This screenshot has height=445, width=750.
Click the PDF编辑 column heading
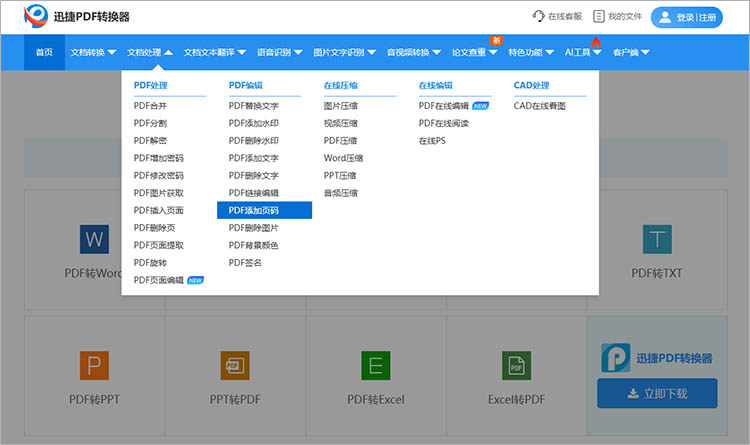[245, 85]
